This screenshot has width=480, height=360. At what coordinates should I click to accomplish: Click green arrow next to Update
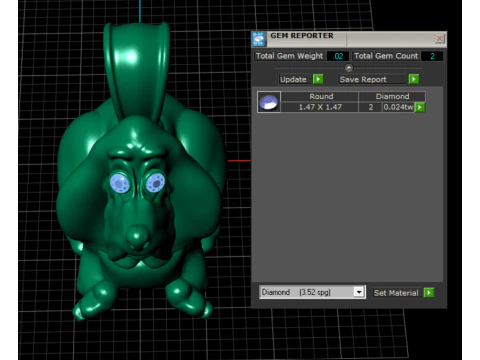click(x=318, y=79)
